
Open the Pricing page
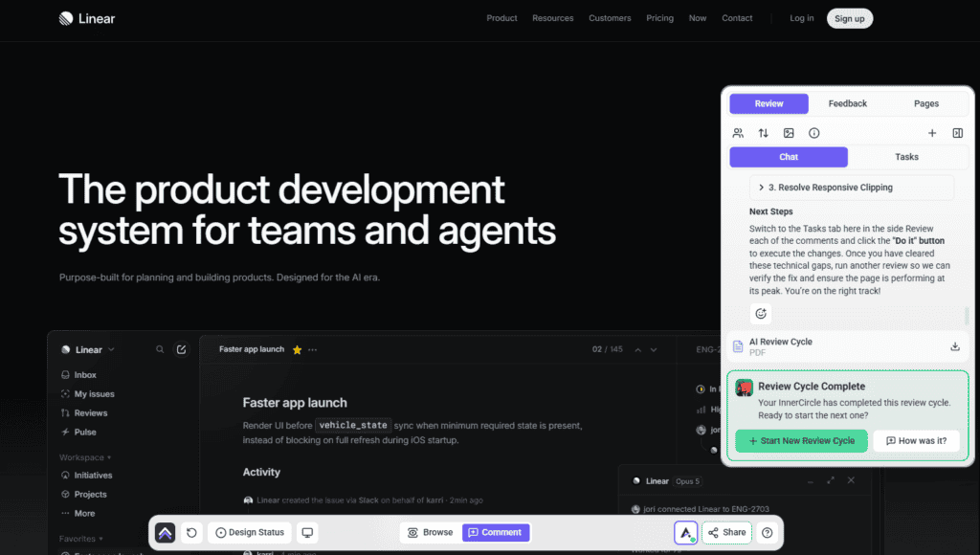pyautogui.click(x=659, y=18)
